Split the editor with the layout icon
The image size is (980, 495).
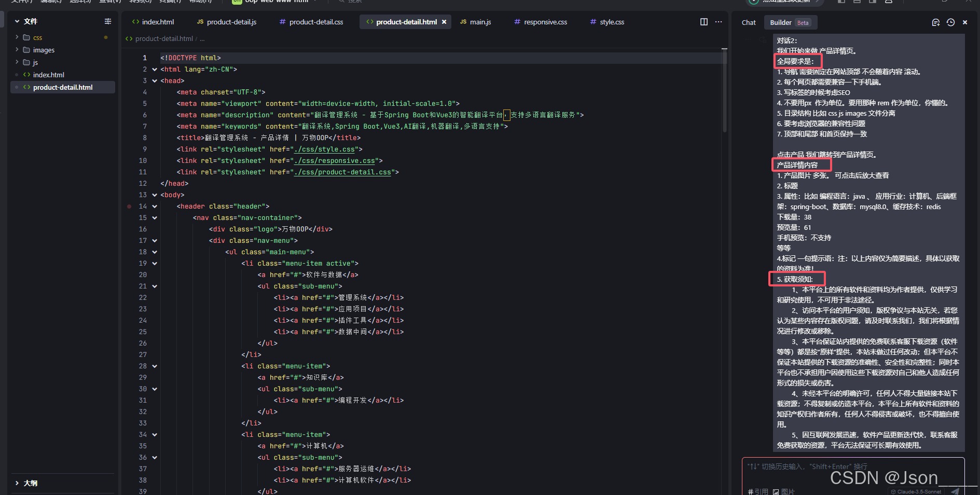704,22
